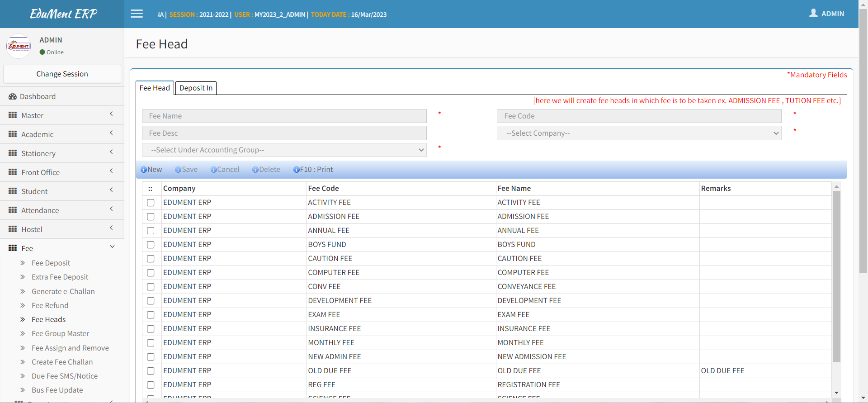
Task: Click the Delete toolbar icon
Action: (255, 170)
